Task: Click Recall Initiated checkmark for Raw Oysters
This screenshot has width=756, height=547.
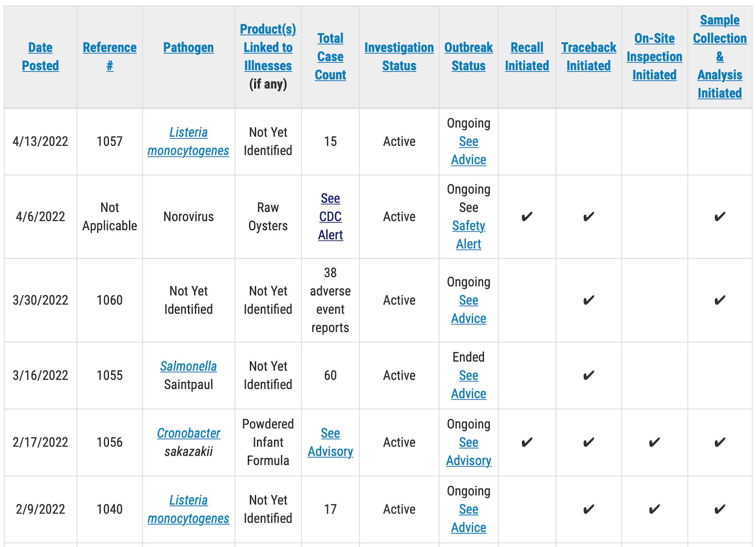Action: pyautogui.click(x=527, y=216)
